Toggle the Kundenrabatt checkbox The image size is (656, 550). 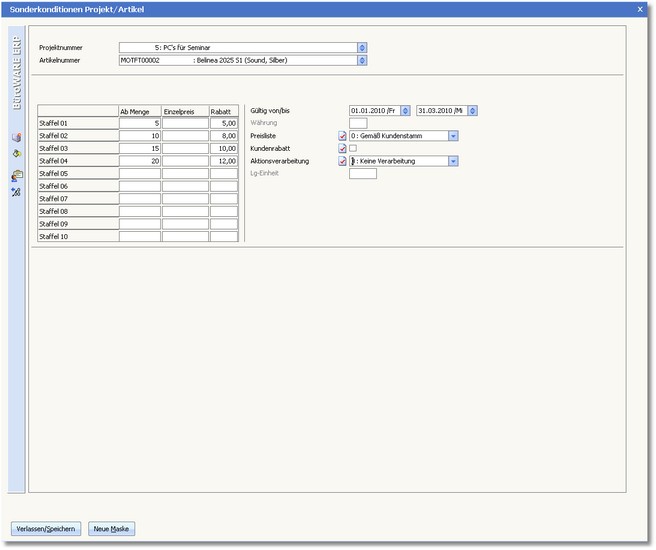pyautogui.click(x=353, y=149)
